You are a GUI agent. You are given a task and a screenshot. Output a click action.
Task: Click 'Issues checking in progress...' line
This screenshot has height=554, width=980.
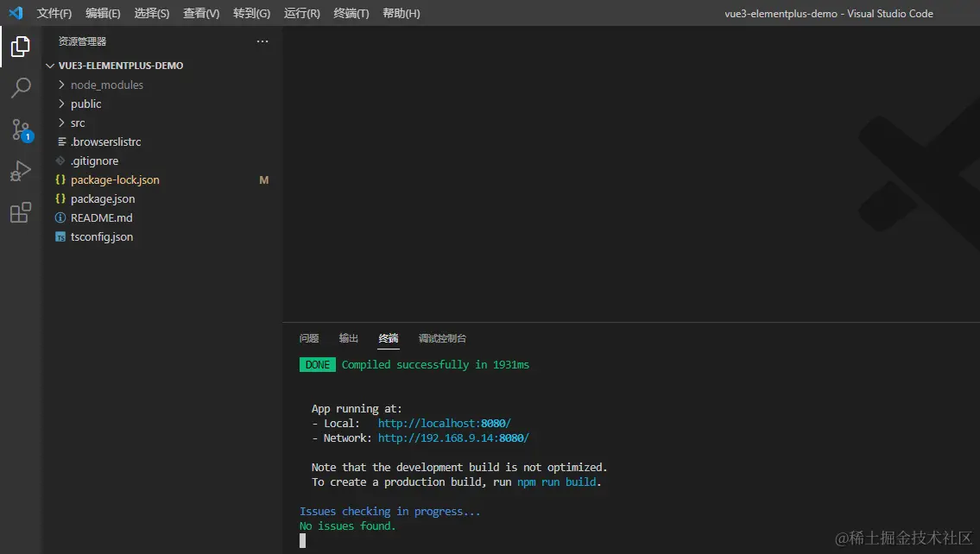(390, 512)
